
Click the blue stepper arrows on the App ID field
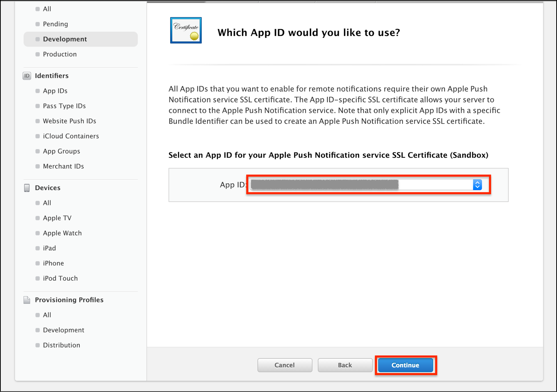(x=477, y=184)
